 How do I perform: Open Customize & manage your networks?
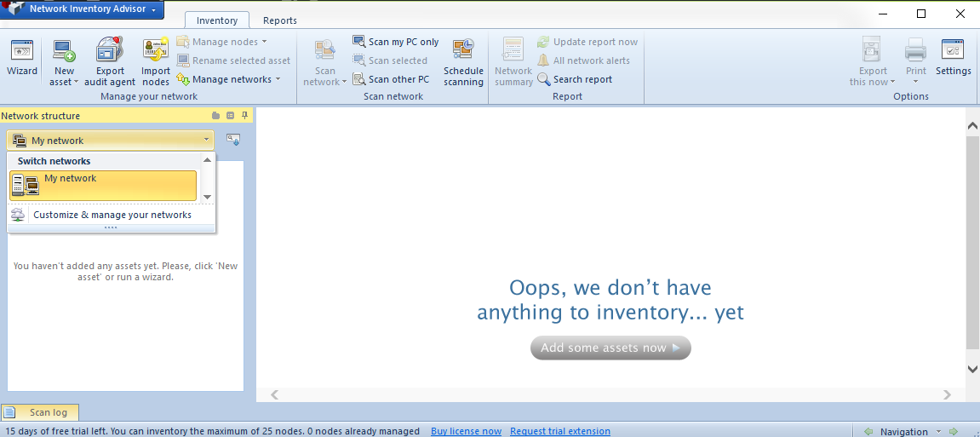112,215
